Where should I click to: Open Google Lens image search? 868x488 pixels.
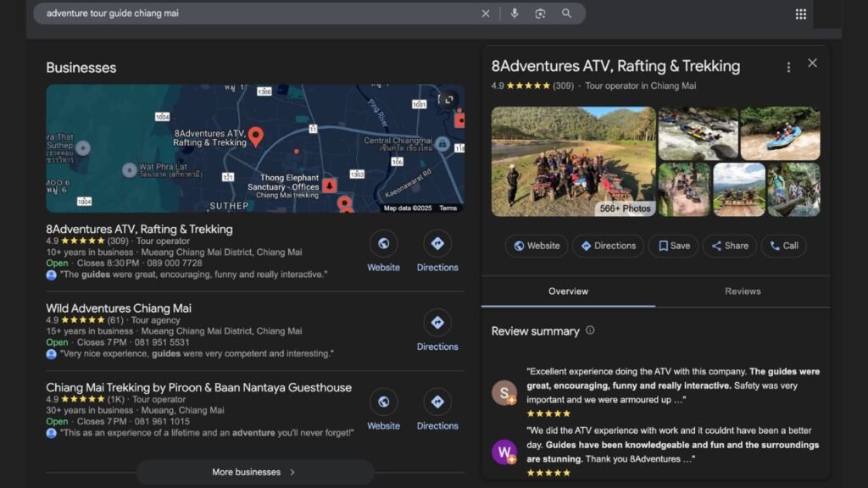coord(540,14)
